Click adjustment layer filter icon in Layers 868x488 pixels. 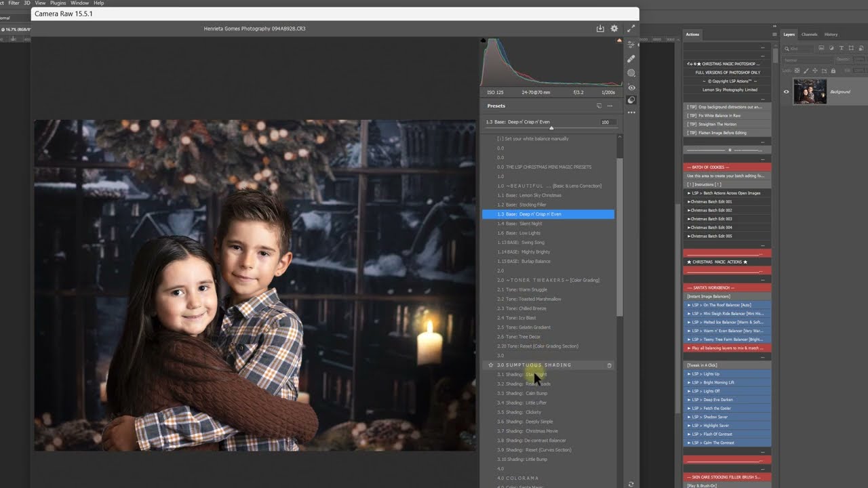(x=831, y=48)
